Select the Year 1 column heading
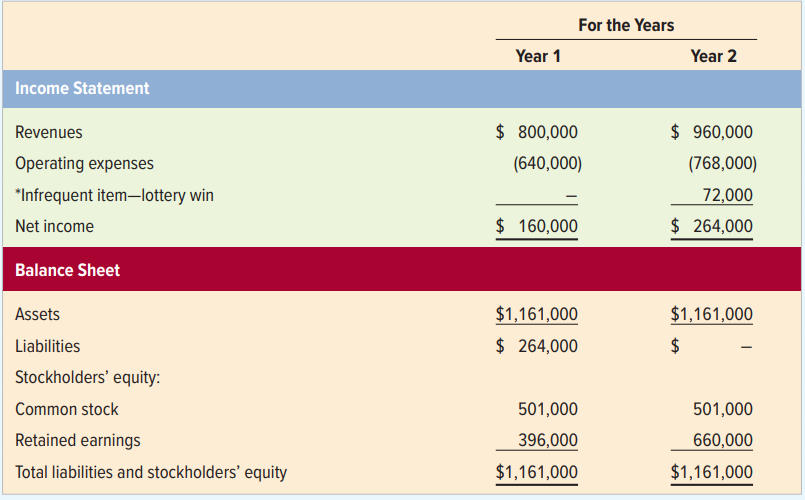Viewport: 805px width, 500px height. 538,56
